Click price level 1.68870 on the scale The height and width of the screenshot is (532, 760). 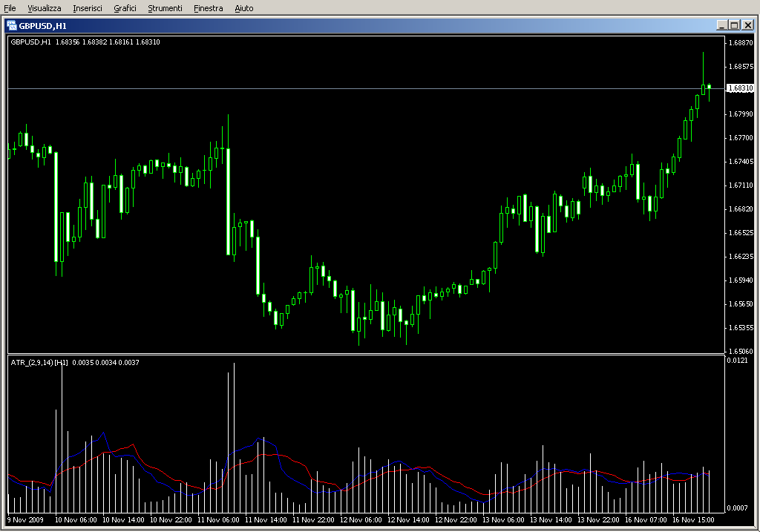click(741, 42)
